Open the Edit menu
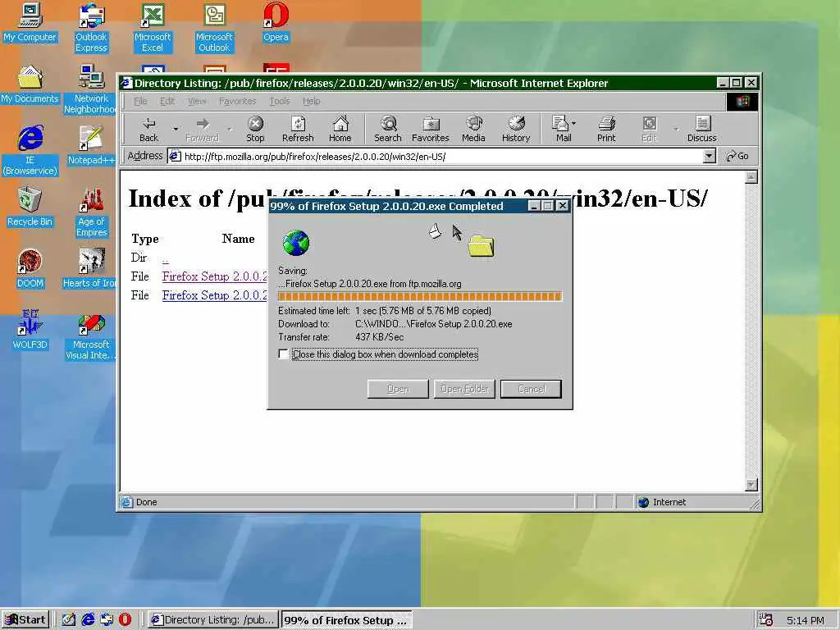The image size is (840, 630). coord(167,101)
